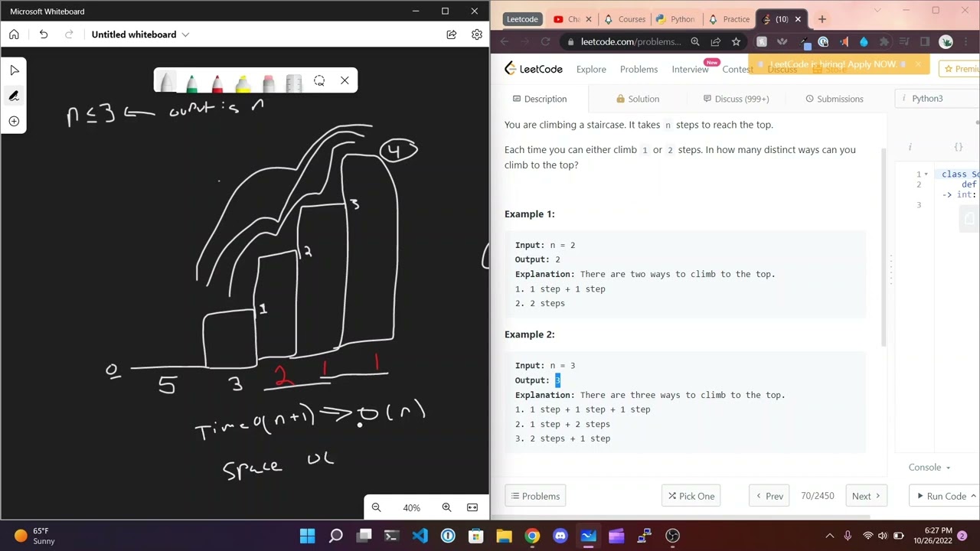Switch to the Description tab

click(x=540, y=99)
